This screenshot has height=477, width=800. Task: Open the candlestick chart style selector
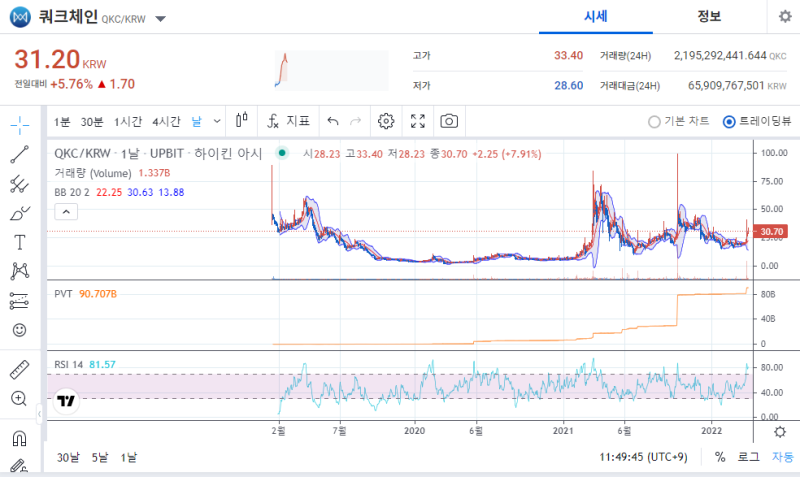(x=242, y=121)
